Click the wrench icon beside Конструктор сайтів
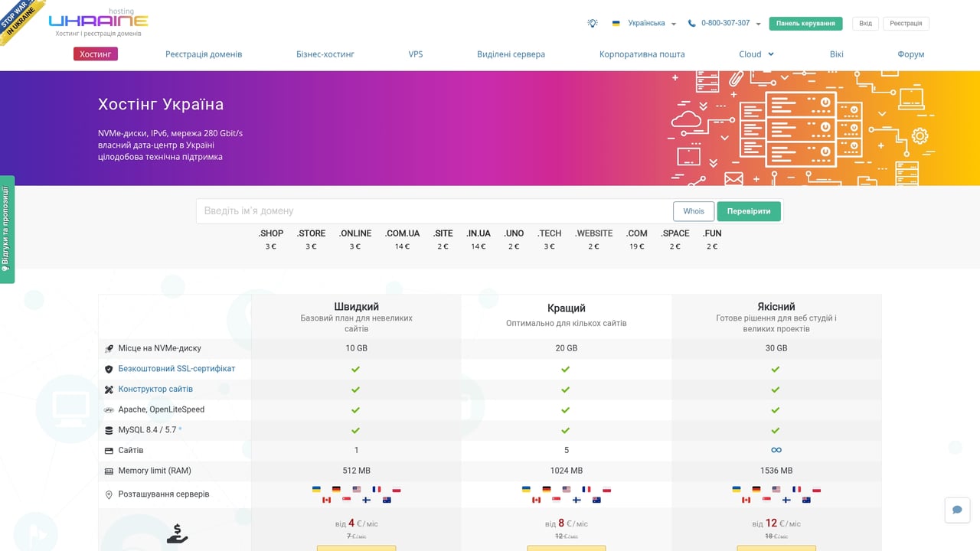 point(108,389)
